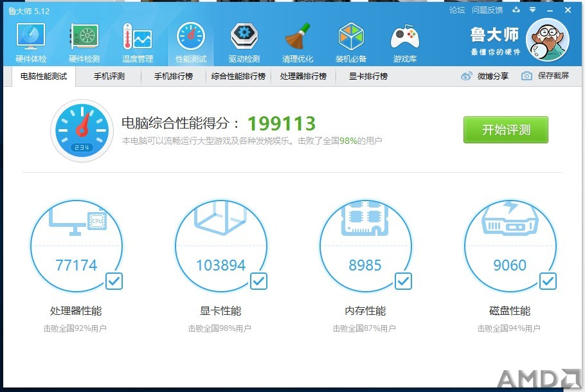Click the 内存性能 label
The height and width of the screenshot is (392, 585).
pyautogui.click(x=365, y=310)
